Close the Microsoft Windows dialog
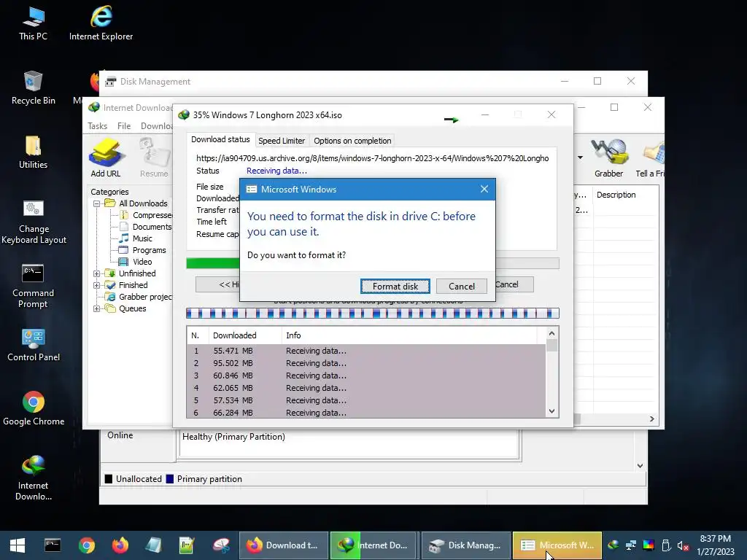 pos(484,189)
